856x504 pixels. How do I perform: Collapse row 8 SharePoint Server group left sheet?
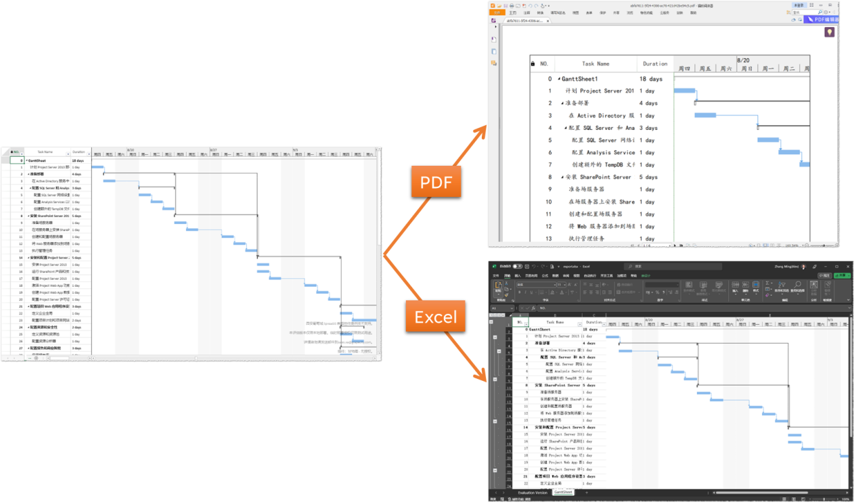[28, 216]
